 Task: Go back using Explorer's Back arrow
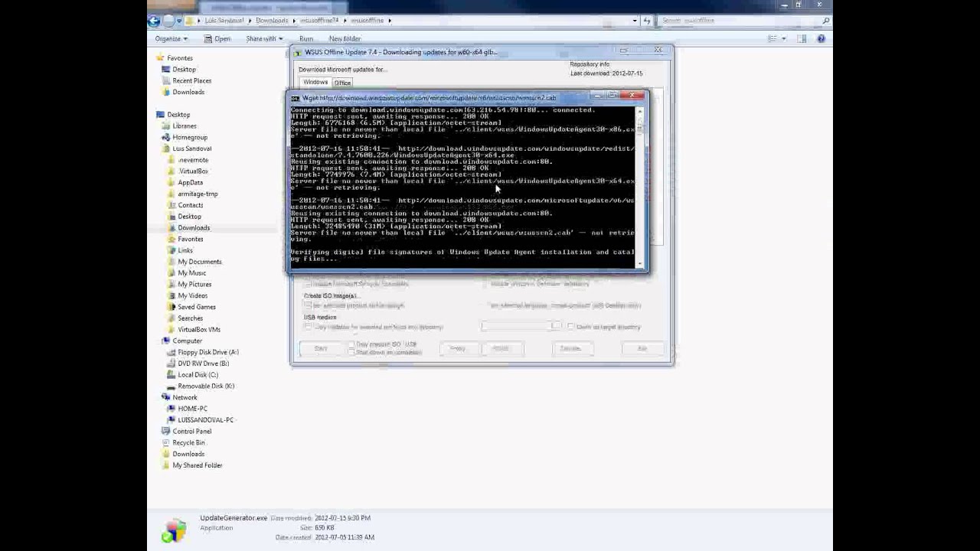coord(154,21)
